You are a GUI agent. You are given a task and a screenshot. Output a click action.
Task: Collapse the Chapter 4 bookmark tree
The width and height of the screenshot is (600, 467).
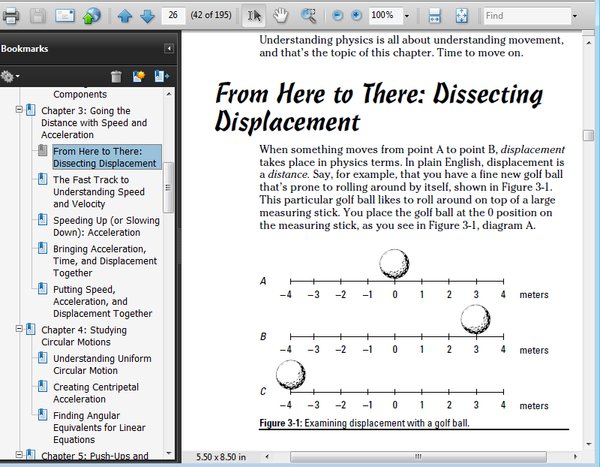point(19,329)
